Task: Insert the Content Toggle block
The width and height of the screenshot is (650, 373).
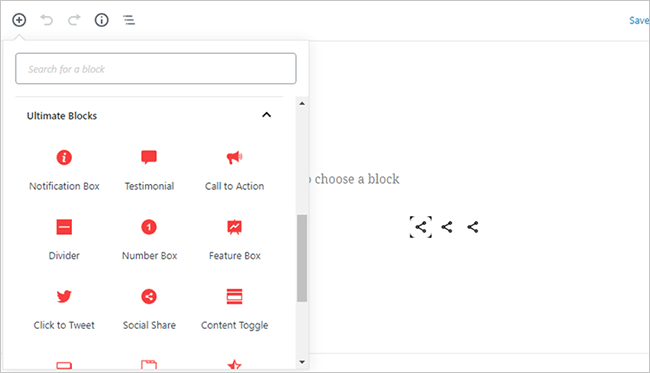Action: coord(235,310)
